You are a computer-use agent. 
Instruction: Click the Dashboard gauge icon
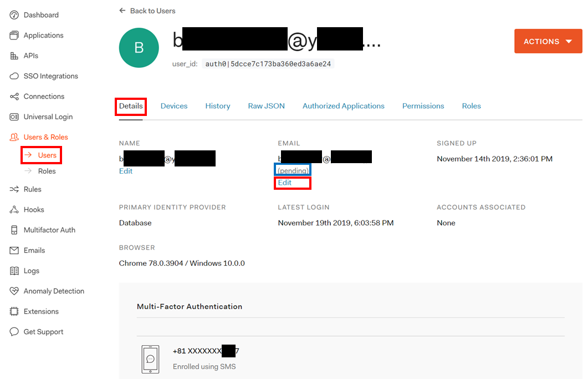pos(14,15)
